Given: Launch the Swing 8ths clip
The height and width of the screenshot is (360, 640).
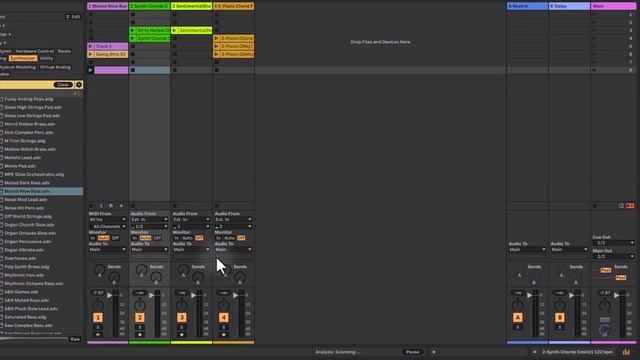Looking at the screenshot, I should tap(90, 54).
